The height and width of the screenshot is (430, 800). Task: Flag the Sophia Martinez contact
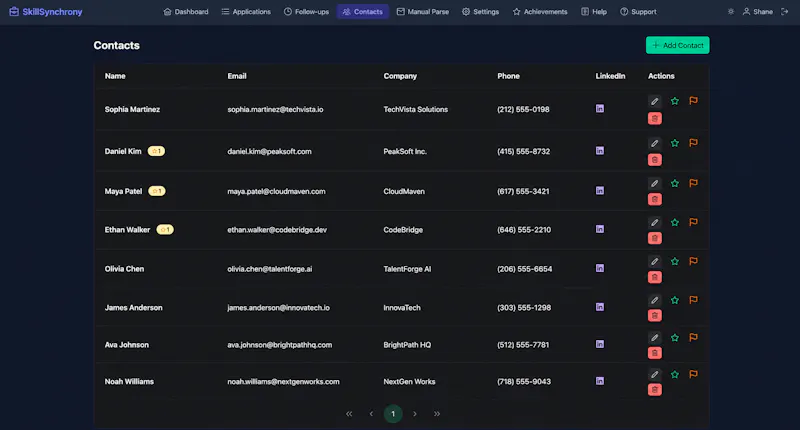pyautogui.click(x=693, y=101)
